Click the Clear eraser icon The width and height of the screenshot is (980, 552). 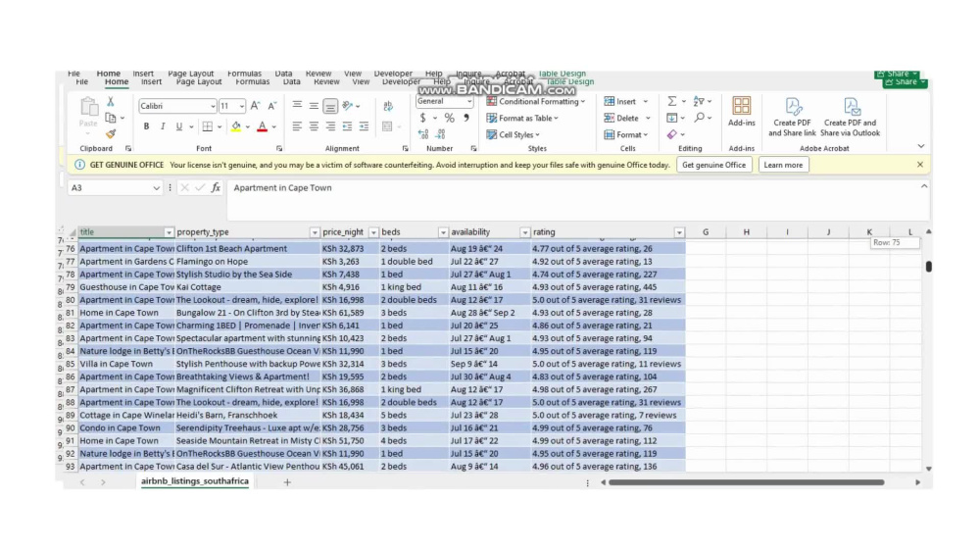point(672,133)
